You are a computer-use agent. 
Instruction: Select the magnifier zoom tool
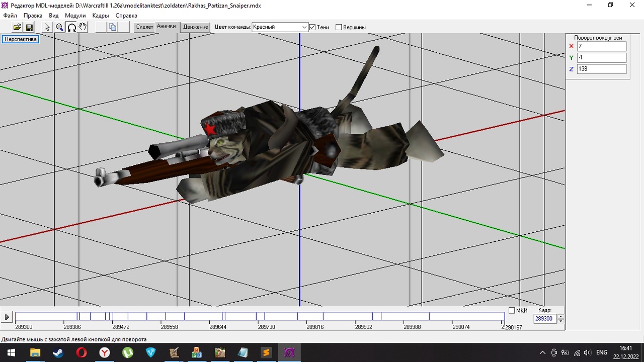coord(59,27)
